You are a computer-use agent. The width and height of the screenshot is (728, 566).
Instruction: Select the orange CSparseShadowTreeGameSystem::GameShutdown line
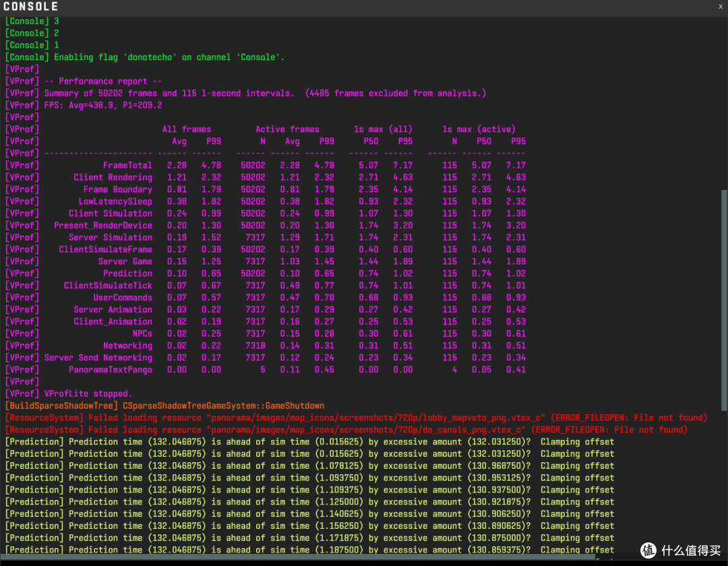165,406
